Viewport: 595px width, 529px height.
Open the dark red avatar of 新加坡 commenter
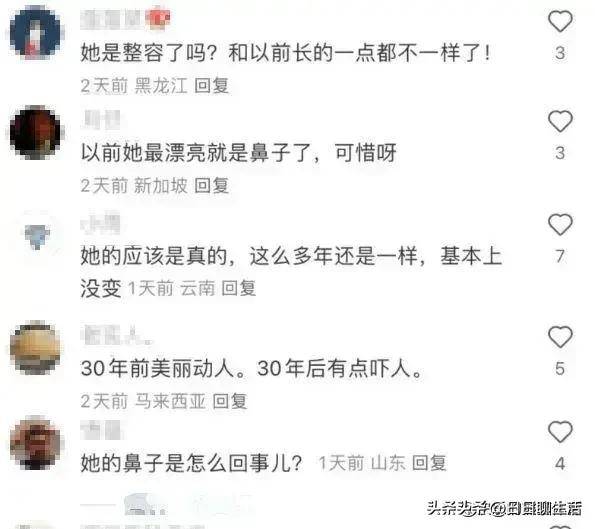click(35, 132)
